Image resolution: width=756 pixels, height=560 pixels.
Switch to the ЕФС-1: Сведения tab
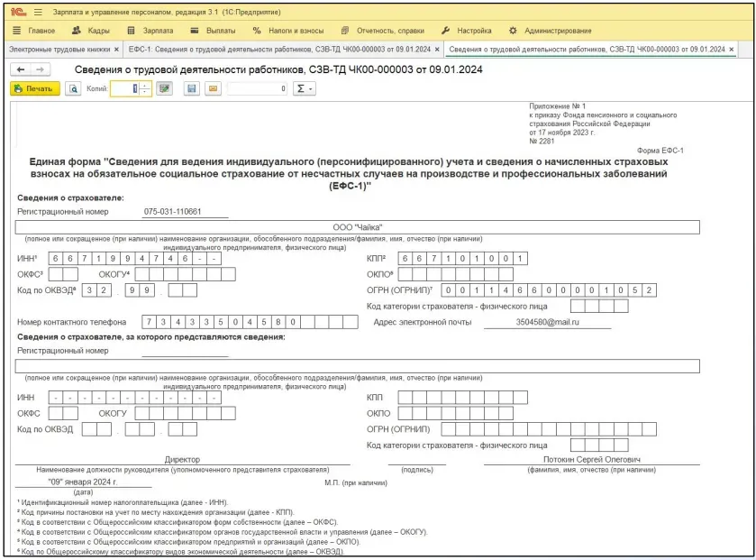pyautogui.click(x=279, y=50)
